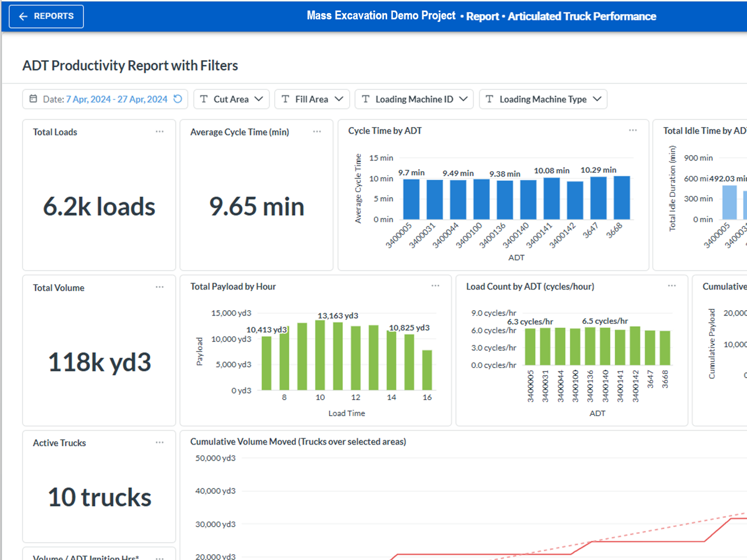Screen dimensions: 747x560
Task: Expand the Fill Area filter dropdown
Action: coord(312,99)
